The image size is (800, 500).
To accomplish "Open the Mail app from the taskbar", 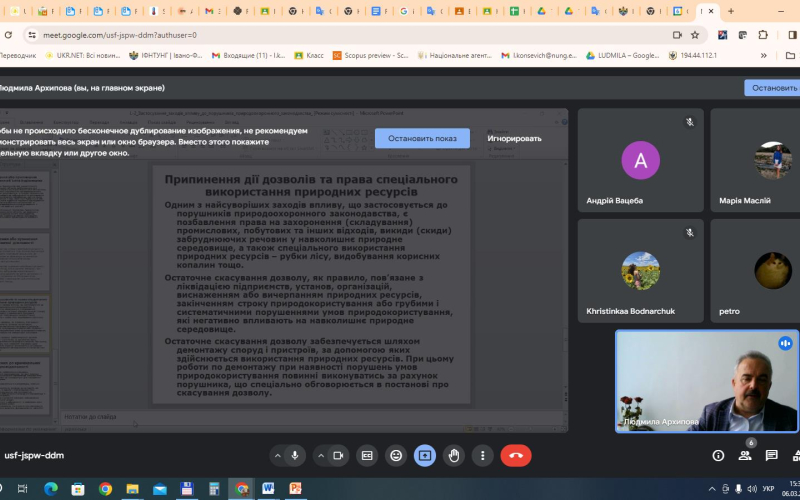I will (160, 489).
